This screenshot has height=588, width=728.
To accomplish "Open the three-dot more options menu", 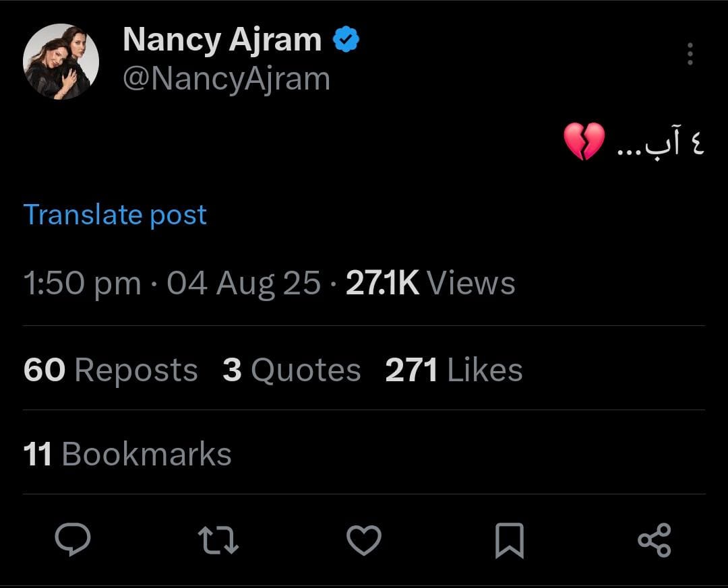I will pyautogui.click(x=690, y=55).
